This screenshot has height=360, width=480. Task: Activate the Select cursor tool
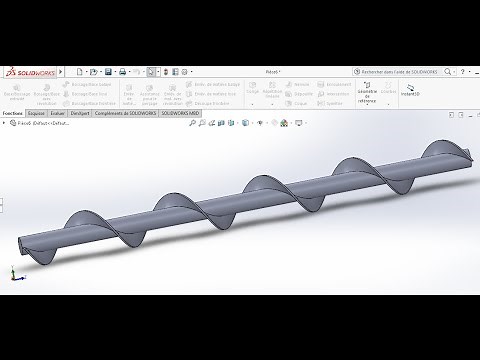(151, 72)
